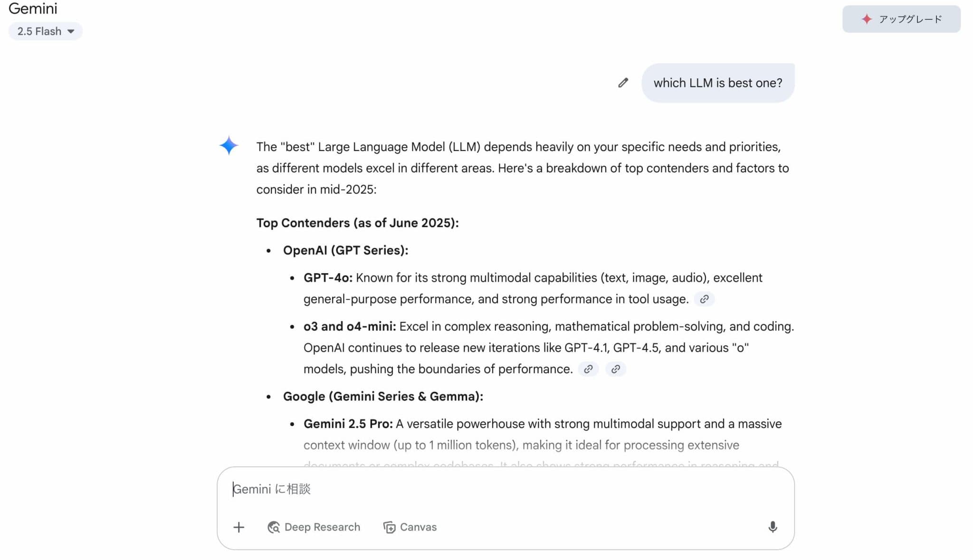This screenshot has height=560, width=973.
Task: Edit the prompt using the pencil icon
Action: coord(623,83)
